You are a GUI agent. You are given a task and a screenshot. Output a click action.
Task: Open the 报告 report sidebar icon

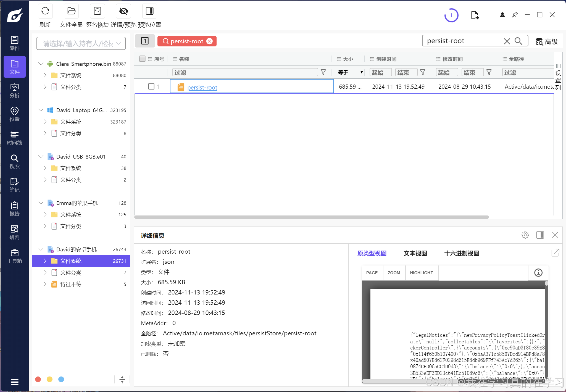[x=14, y=209]
